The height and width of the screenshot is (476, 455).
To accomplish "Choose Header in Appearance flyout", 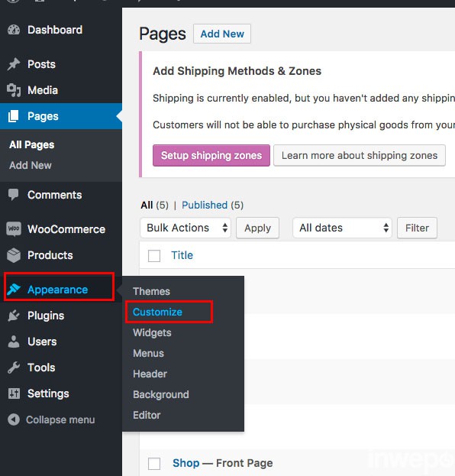I will click(x=150, y=374).
